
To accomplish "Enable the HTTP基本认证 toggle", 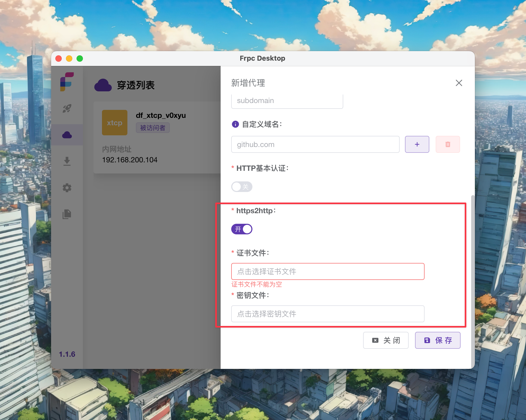I will coord(242,187).
